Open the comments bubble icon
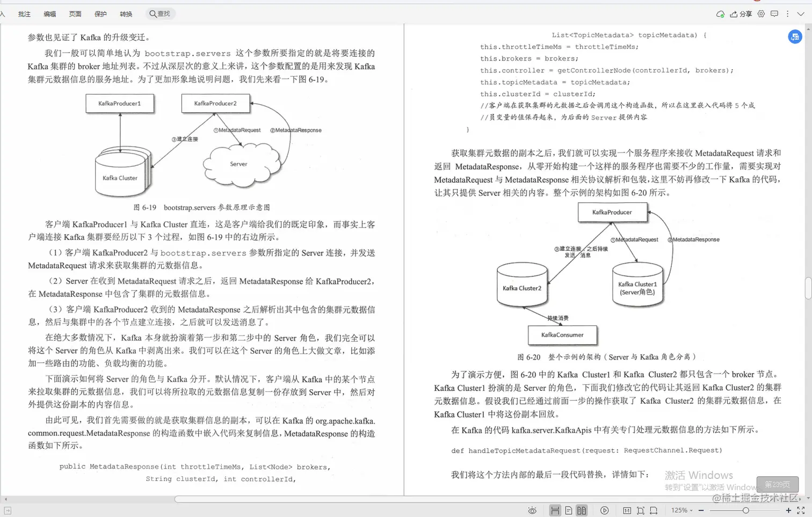 (x=774, y=14)
